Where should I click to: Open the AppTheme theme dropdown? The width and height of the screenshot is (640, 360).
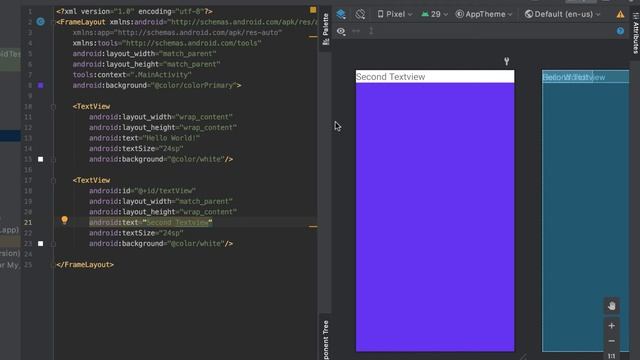coord(484,14)
